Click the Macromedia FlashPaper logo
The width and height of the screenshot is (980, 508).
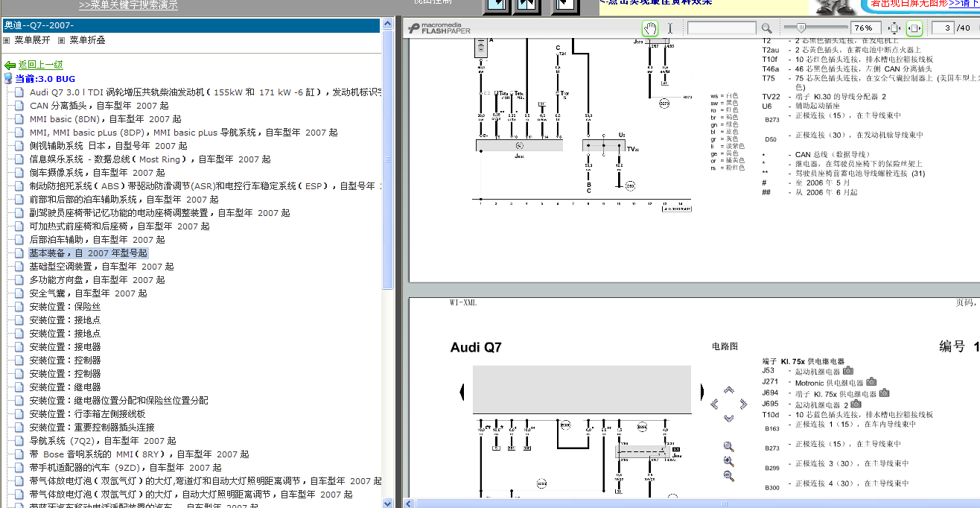coord(439,28)
